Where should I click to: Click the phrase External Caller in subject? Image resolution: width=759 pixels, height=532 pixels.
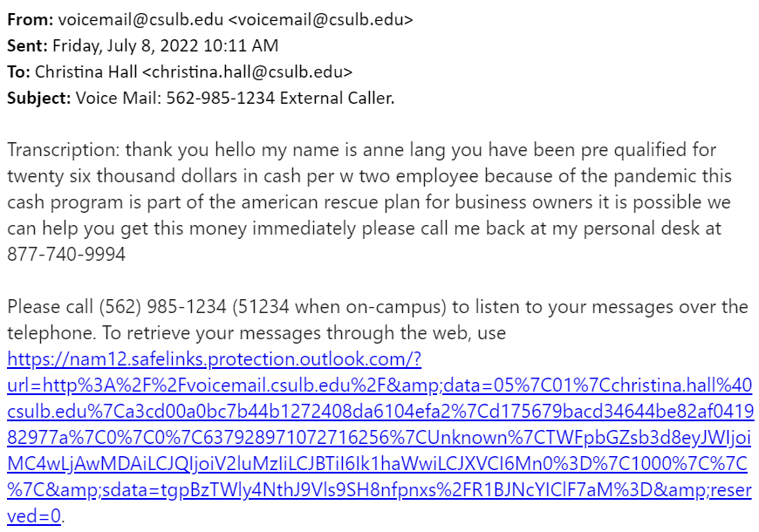[x=337, y=99]
